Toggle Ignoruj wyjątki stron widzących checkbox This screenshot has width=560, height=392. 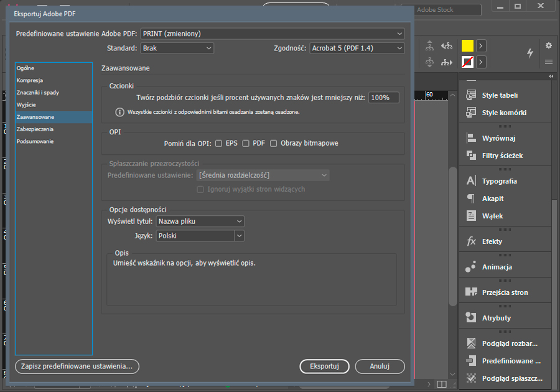pos(200,189)
